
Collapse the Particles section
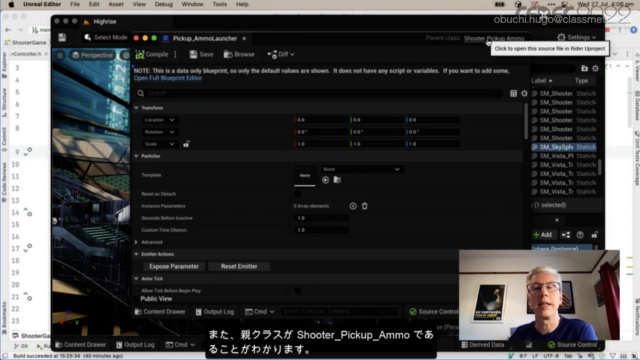[136, 156]
